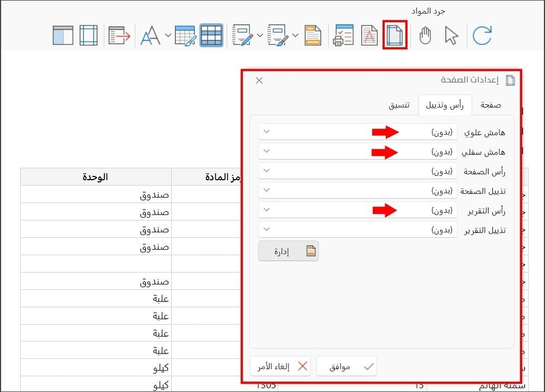Click the fit columns frame icon
545x392 pixels.
click(89, 35)
